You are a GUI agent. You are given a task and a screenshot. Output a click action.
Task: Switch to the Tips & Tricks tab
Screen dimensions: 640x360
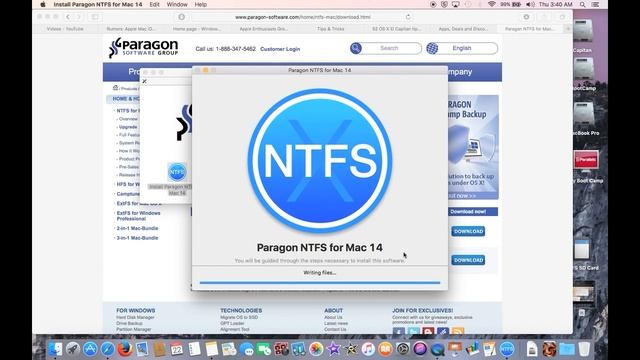tap(330, 29)
